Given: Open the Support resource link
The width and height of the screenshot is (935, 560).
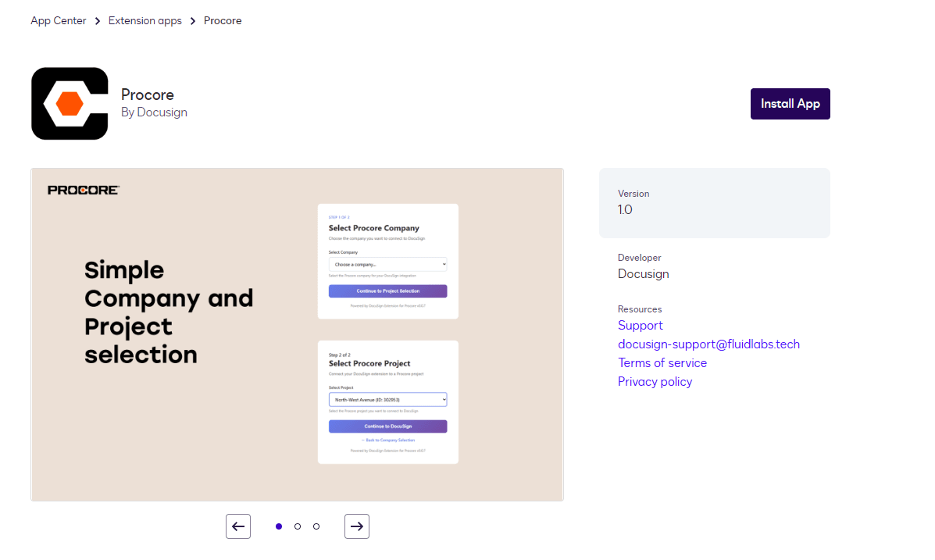Looking at the screenshot, I should [x=640, y=326].
